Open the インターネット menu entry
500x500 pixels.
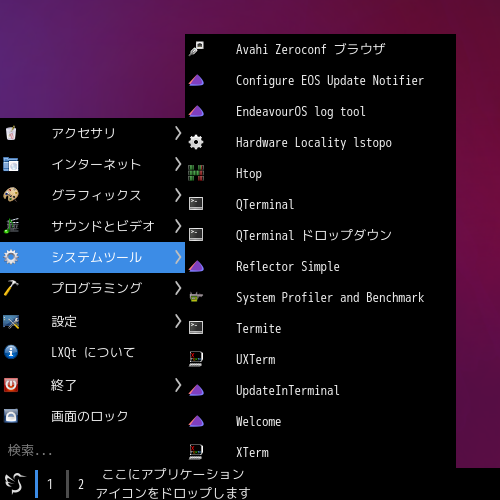point(92,164)
